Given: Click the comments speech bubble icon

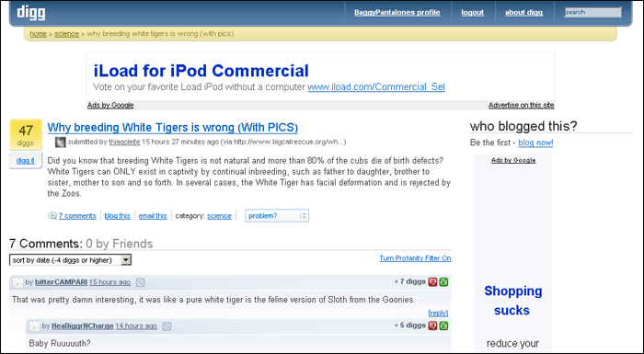Looking at the screenshot, I should (x=52, y=215).
